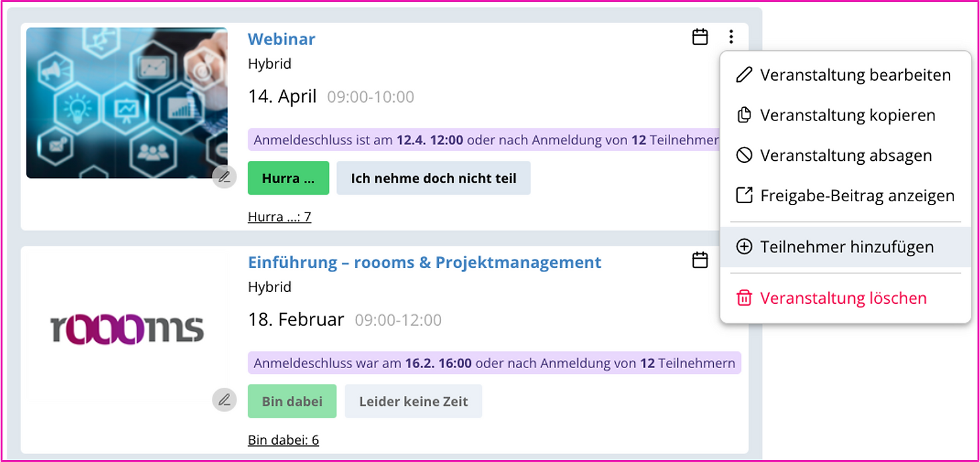Click the external-link icon for Freigabe-Beitrag anzeigen

[x=744, y=196]
